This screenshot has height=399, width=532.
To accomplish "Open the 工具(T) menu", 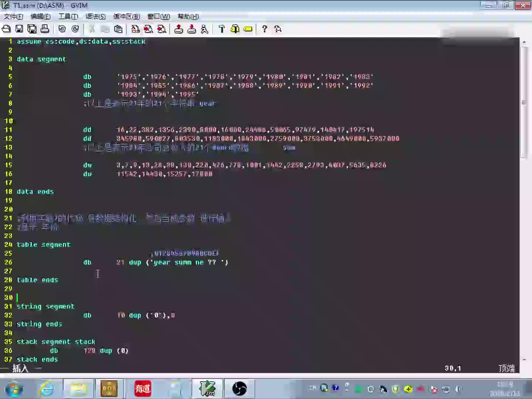I will click(68, 16).
